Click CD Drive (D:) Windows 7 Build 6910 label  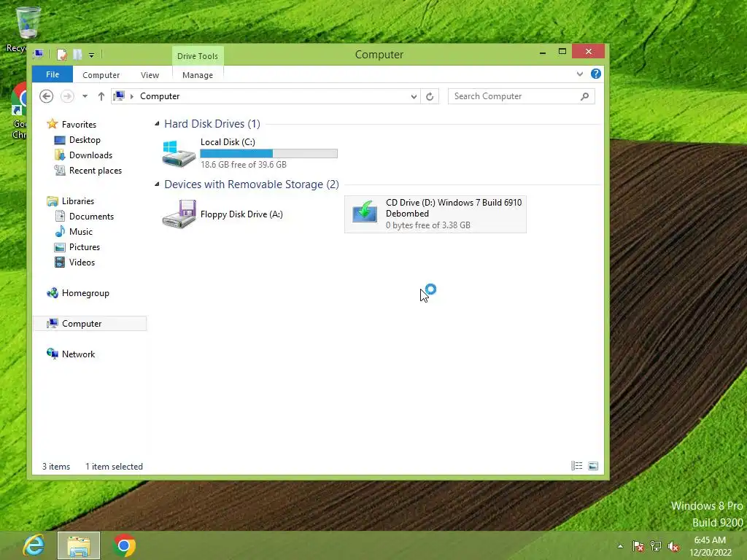click(x=454, y=208)
